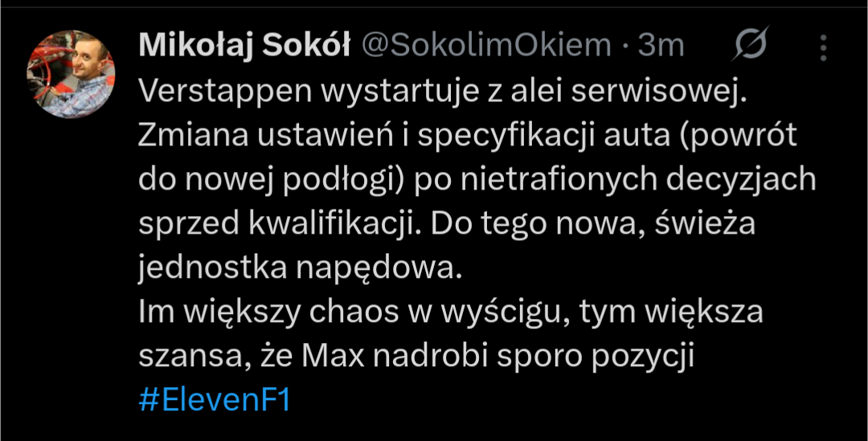868x441 pixels.
Task: Click the 3m timestamp of the tweet
Action: pos(661,47)
